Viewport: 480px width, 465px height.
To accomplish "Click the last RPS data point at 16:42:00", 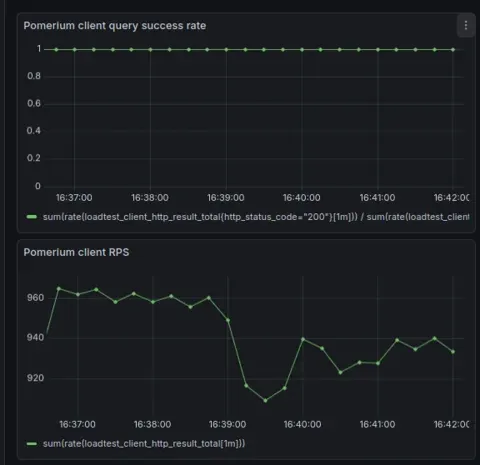I will (453, 352).
